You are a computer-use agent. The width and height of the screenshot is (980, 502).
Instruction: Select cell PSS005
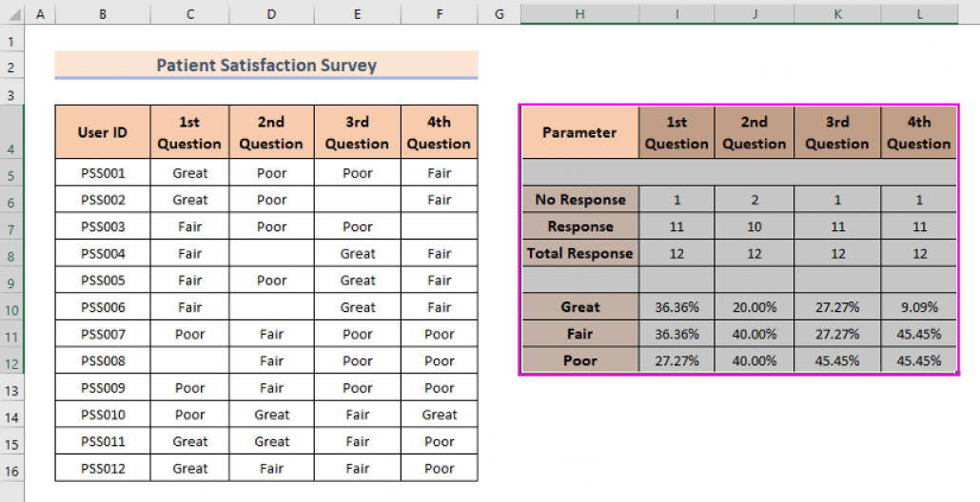[103, 280]
